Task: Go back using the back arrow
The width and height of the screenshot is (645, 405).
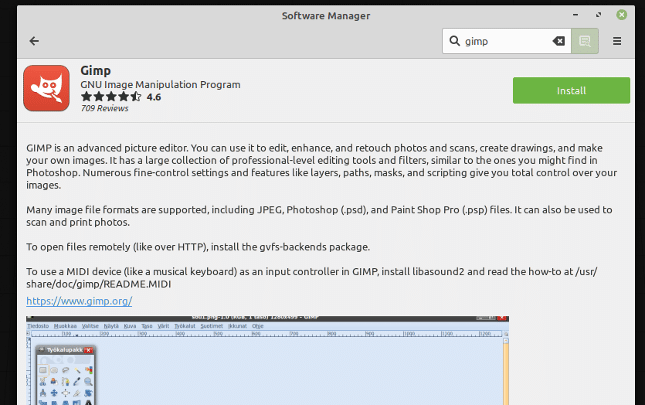Action: click(x=34, y=41)
